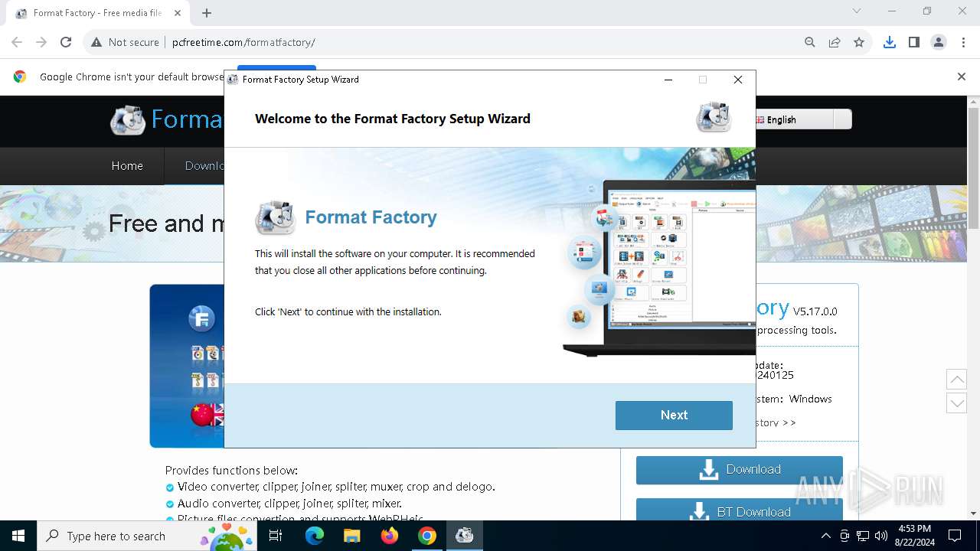
Task: Switch to Chrome on the taskbar
Action: (x=427, y=536)
